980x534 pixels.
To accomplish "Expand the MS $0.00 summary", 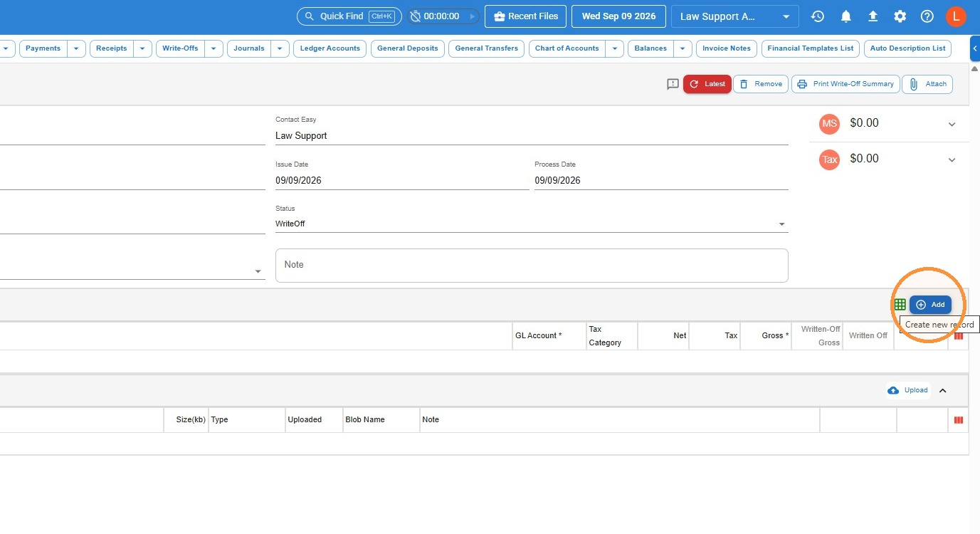I will coord(952,124).
